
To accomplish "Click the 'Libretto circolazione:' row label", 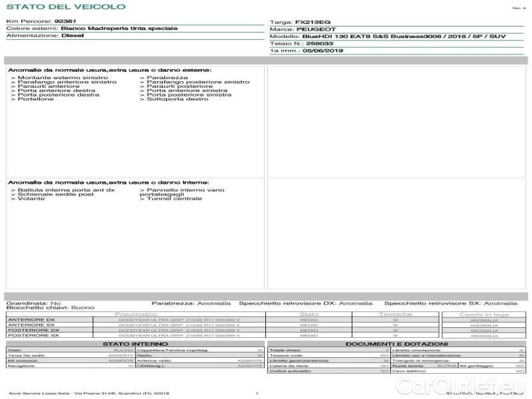I will pyautogui.click(x=417, y=350).
